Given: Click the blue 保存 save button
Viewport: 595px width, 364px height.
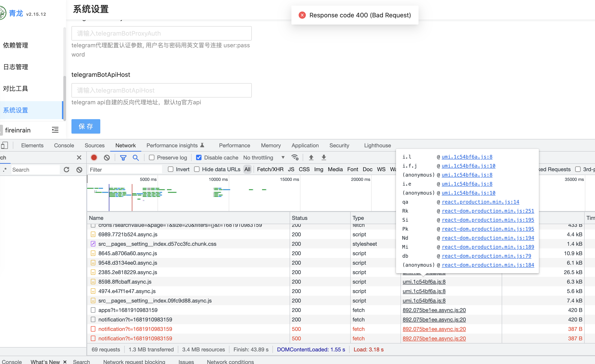Looking at the screenshot, I should click(86, 127).
